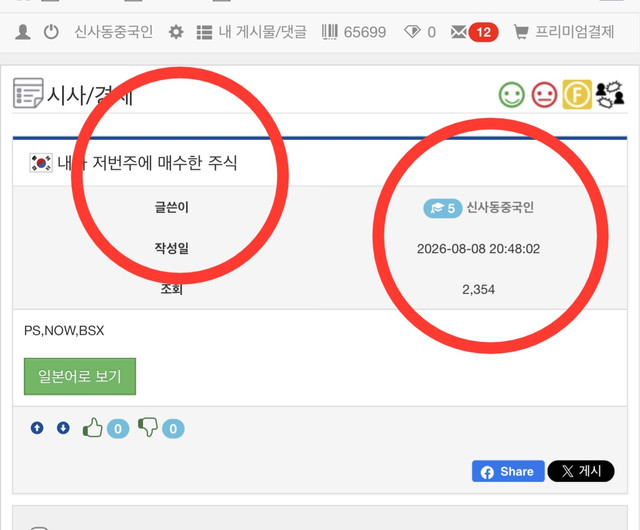Click the two people chat icon
The height and width of the screenshot is (530, 640).
[610, 95]
